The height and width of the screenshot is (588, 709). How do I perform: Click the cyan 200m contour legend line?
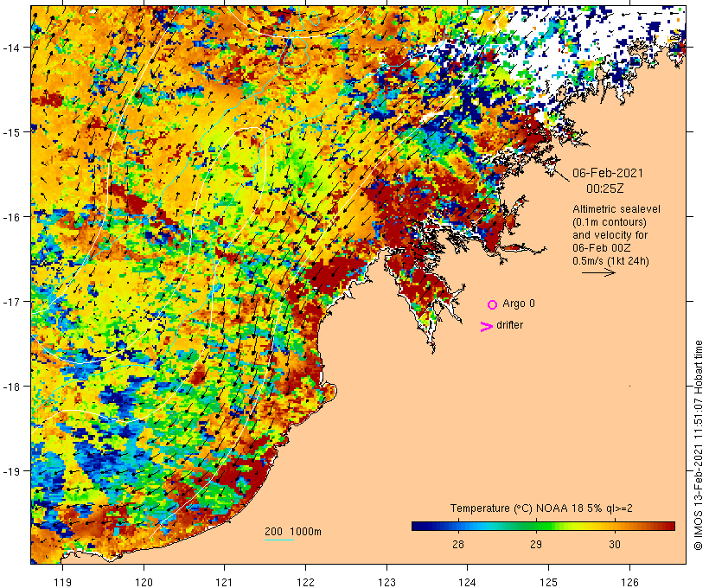click(x=279, y=540)
